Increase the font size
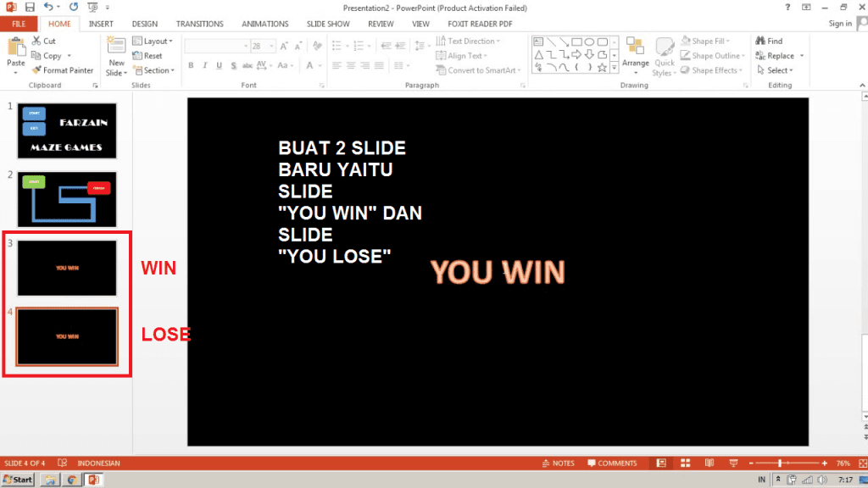 coord(283,46)
